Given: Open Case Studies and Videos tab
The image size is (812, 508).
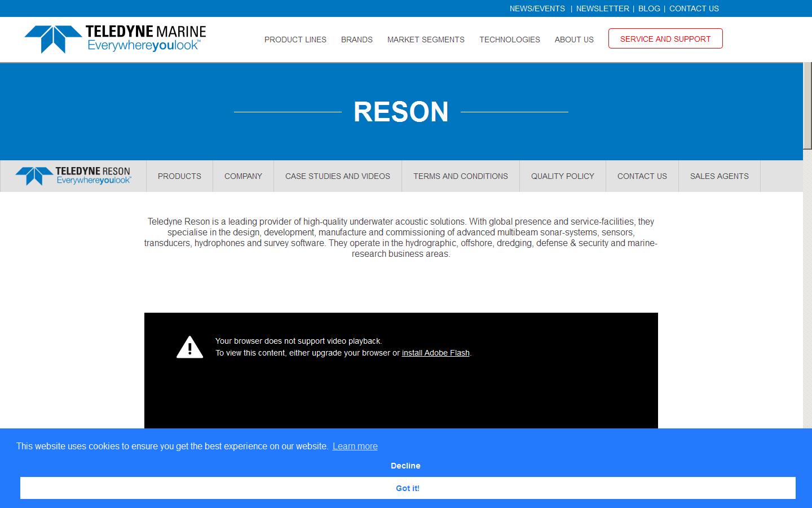Looking at the screenshot, I should click(x=338, y=176).
